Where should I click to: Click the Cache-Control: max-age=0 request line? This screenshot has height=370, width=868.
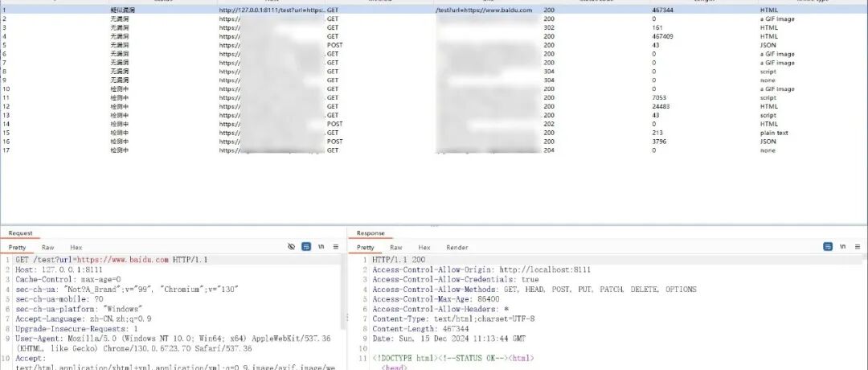click(x=68, y=280)
